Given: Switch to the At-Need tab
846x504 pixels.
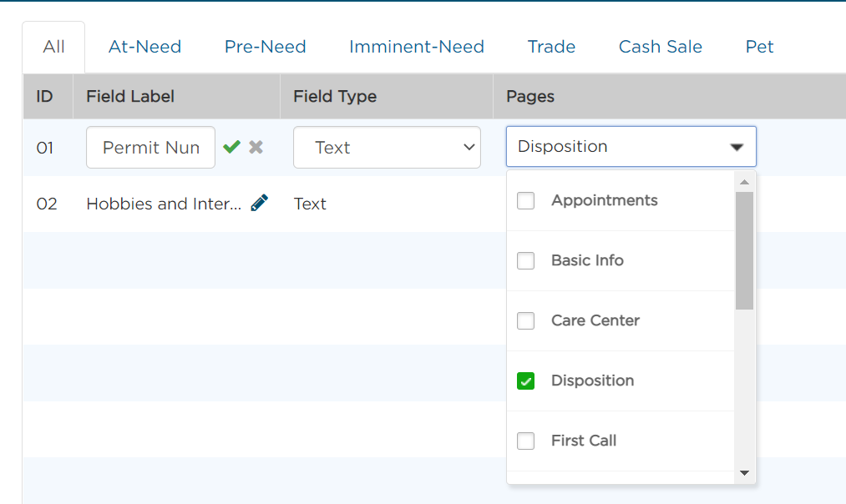Looking at the screenshot, I should click(144, 47).
